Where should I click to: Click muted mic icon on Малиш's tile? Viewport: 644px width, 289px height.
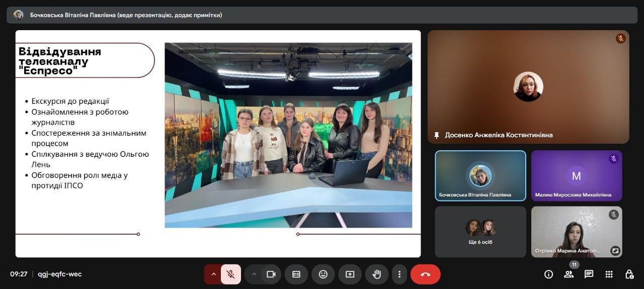[x=613, y=159]
